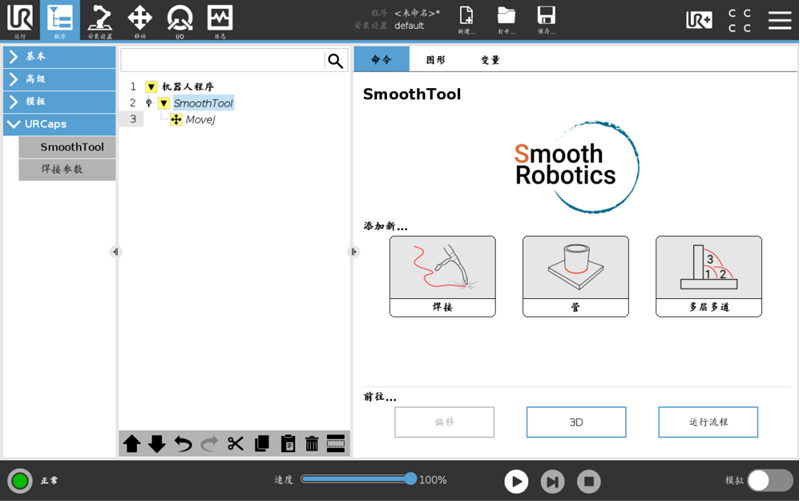Viewport: 800px width, 501px height.
Task: Add a new 多层多道 multi-pass node
Action: pos(709,277)
